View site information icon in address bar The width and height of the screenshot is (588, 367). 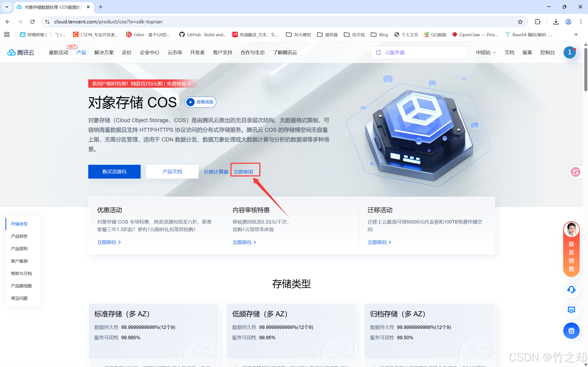point(47,22)
